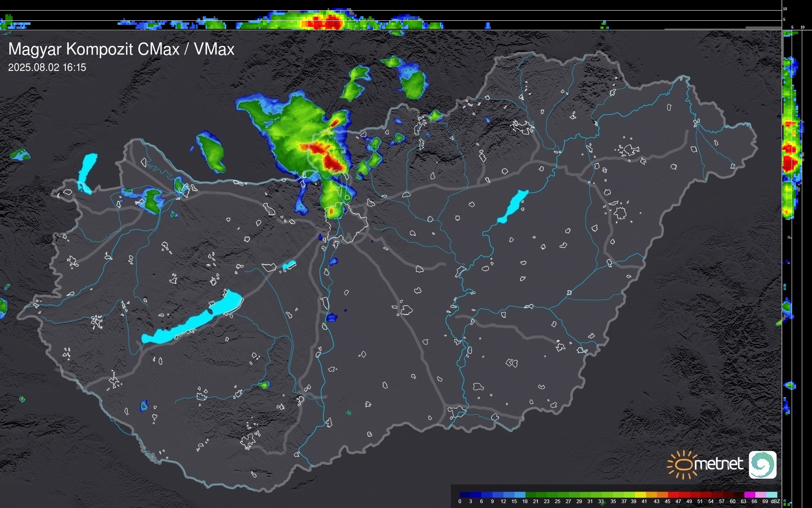Select the yellow swatch in dBZ legend
The width and height of the screenshot is (812, 508).
[640, 495]
